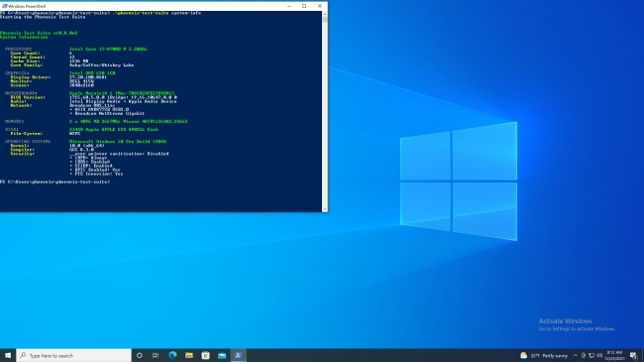Screen dimensions: 644x362
Task: Click the 'Thread Count:' label
Action: pos(28,58)
